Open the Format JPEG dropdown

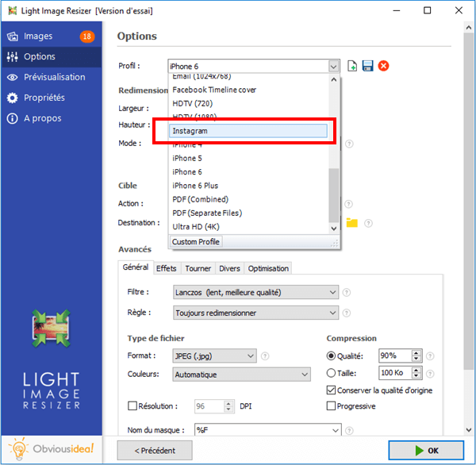click(x=214, y=356)
